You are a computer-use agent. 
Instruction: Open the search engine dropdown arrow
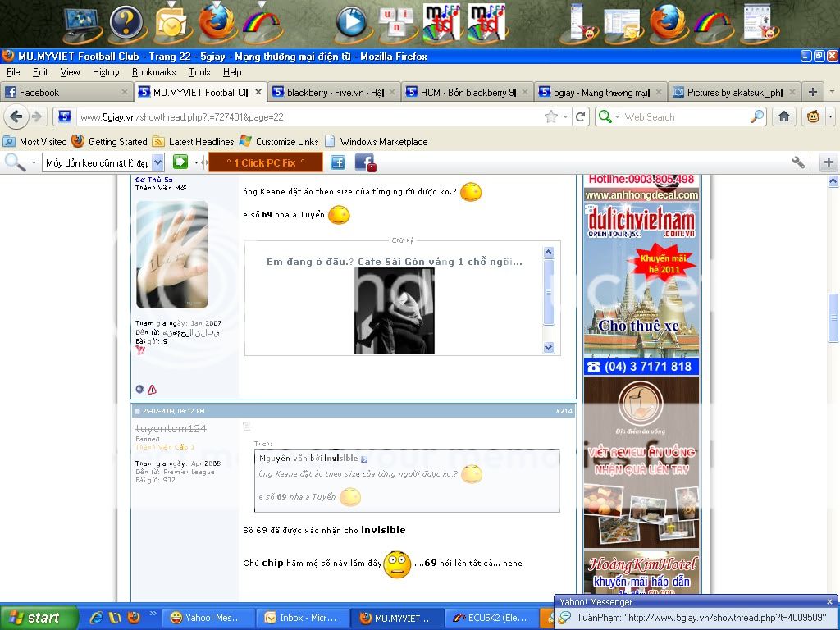point(619,117)
